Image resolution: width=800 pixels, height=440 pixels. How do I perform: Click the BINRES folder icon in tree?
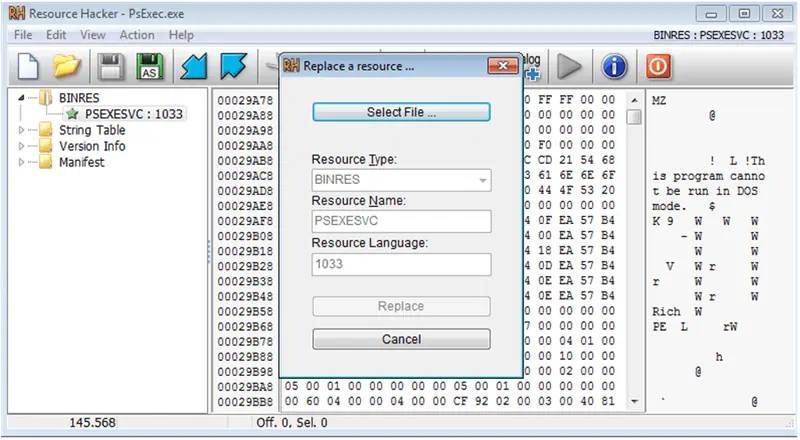46,97
